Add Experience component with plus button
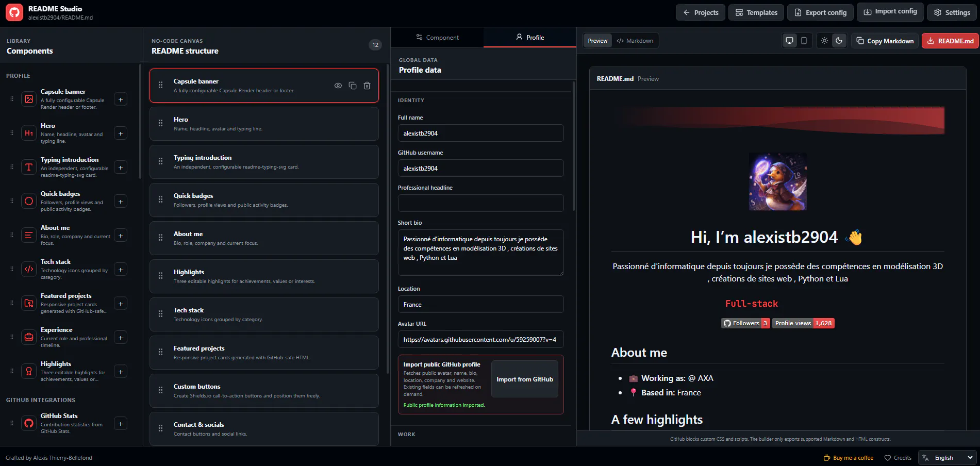980x466 pixels. coord(121,338)
